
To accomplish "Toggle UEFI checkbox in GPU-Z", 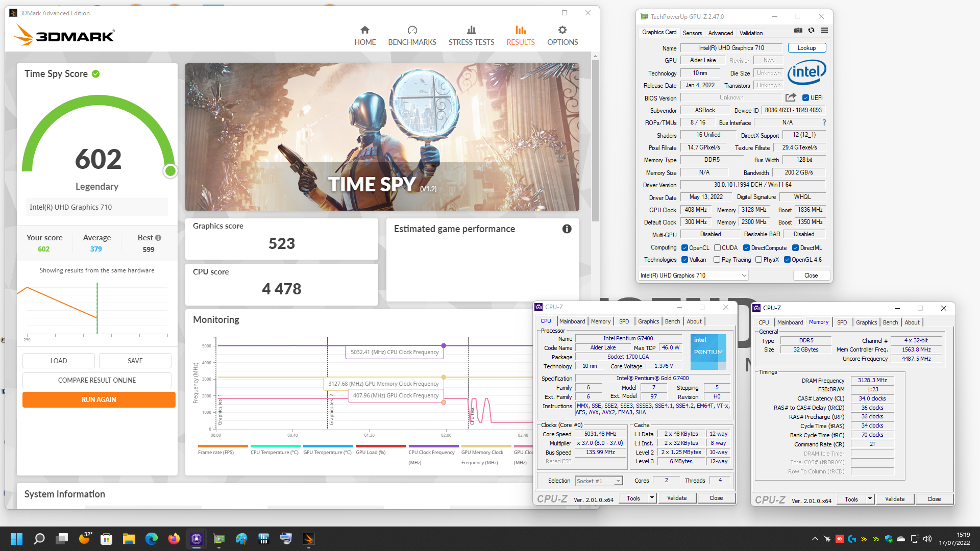I will 805,98.
